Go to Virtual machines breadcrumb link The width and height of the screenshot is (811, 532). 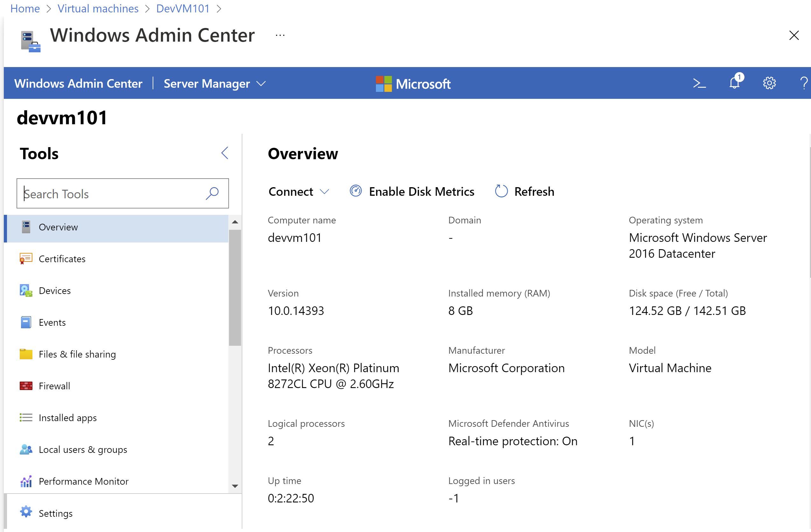point(98,8)
